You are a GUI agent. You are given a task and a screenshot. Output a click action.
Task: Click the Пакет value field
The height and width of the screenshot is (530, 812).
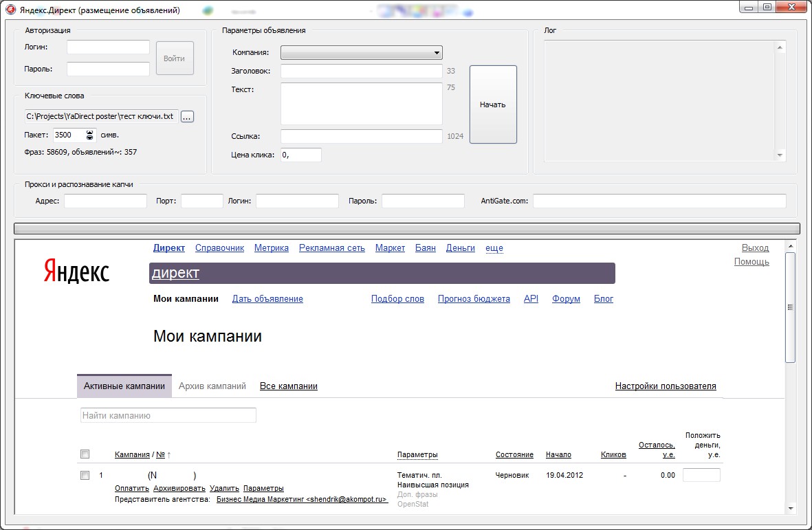tap(69, 135)
